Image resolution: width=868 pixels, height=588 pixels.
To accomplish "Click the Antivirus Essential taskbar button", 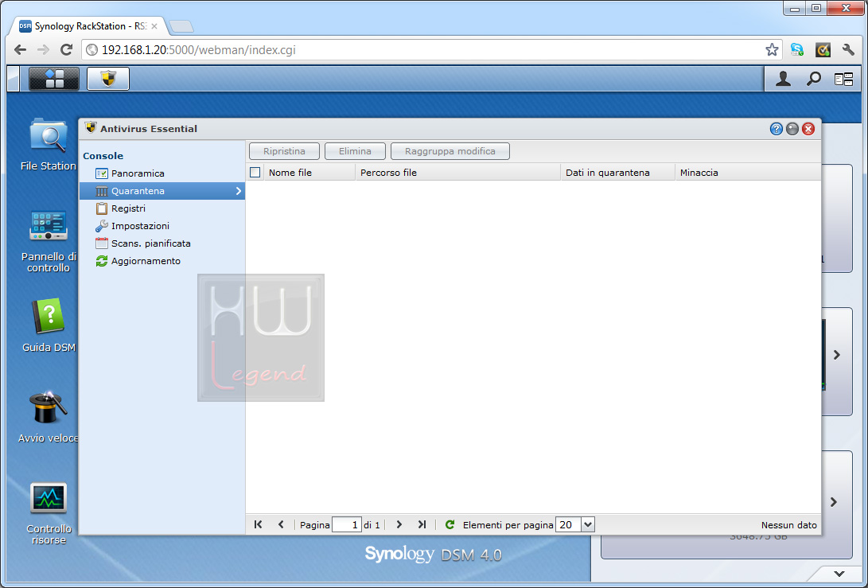I will 108,79.
